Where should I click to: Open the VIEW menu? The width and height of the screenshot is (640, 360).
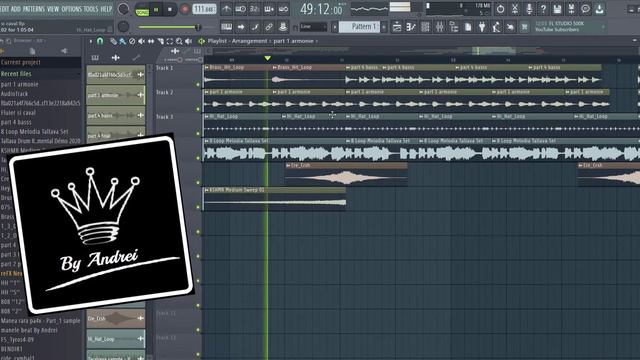[x=53, y=9]
